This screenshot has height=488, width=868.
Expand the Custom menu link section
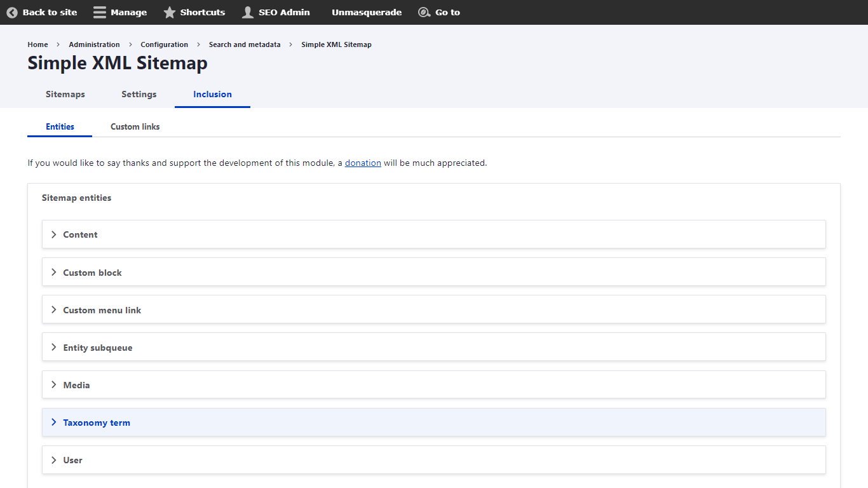coord(102,310)
